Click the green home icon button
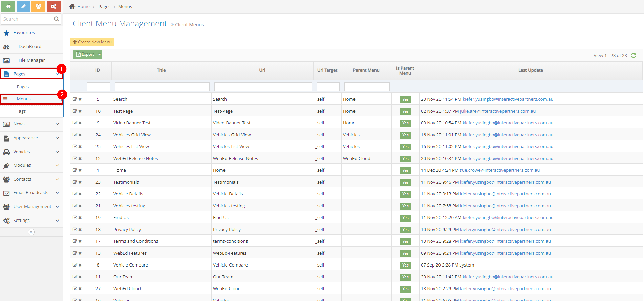The width and height of the screenshot is (644, 301). point(8,6)
